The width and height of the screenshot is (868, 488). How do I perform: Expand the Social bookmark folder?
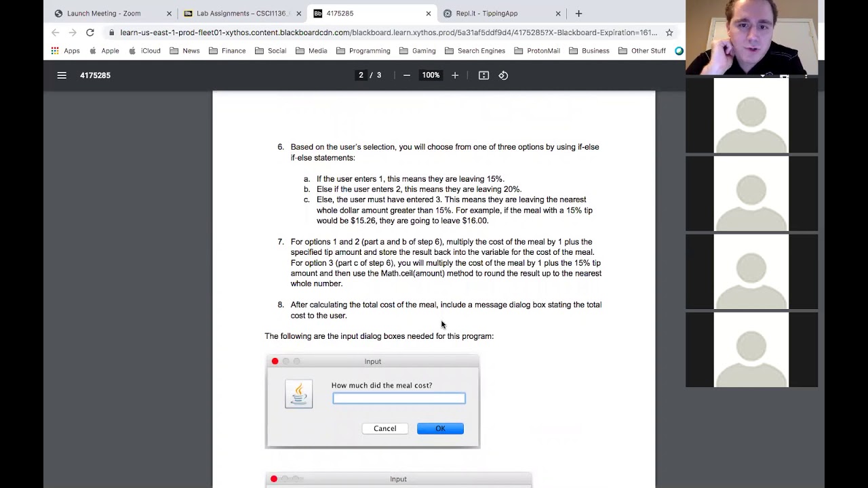(x=271, y=51)
